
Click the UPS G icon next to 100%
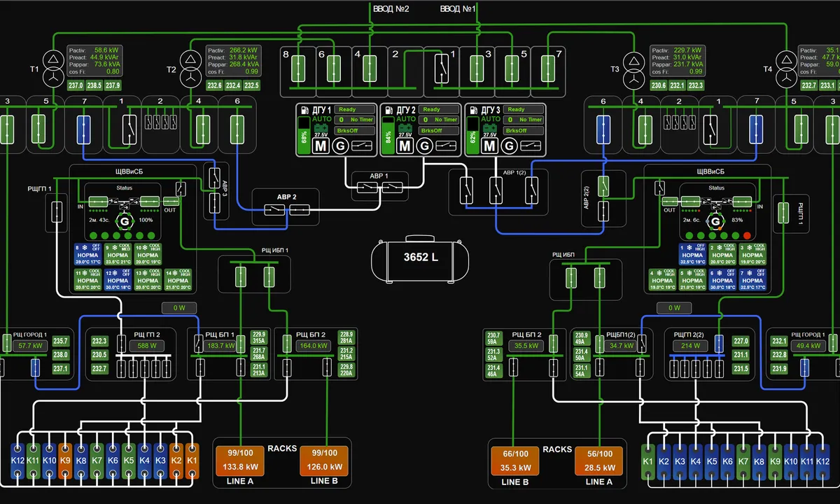[x=125, y=221]
